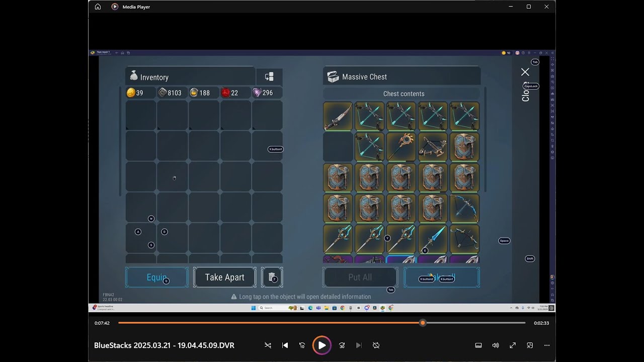Screen dimensions: 644x362
Task: Click the inventory sort icon next to Inventory
Action: tap(269, 76)
